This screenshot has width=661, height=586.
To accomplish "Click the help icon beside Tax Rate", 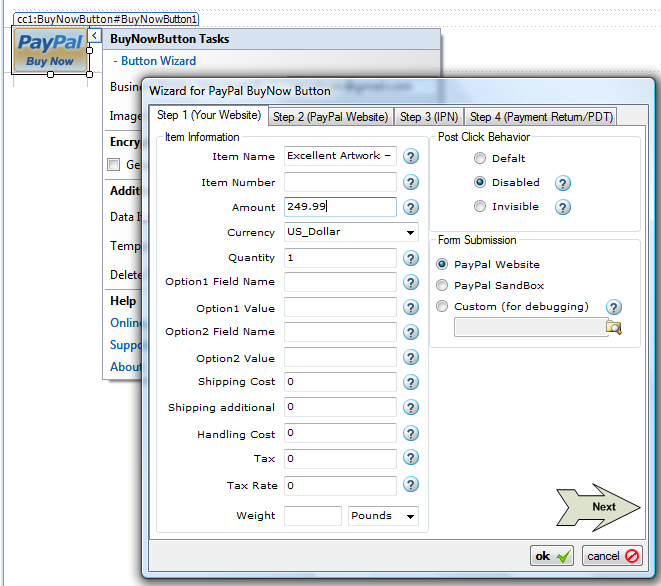I will pos(411,485).
